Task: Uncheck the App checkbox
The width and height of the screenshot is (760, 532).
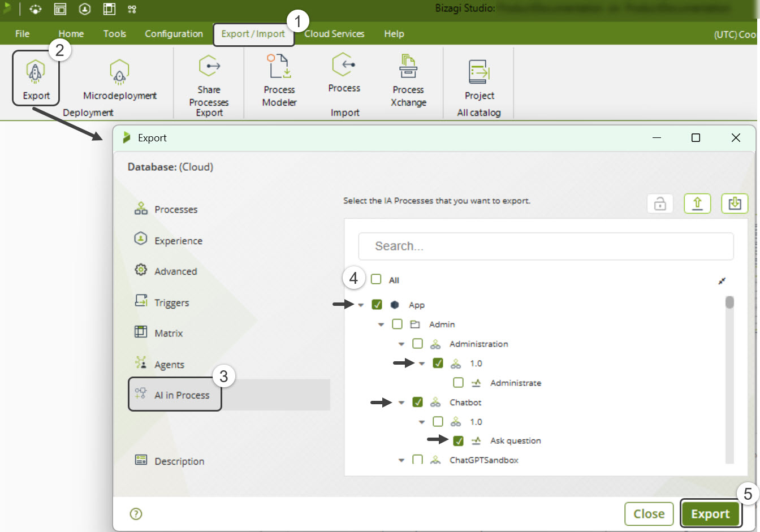Action: [377, 305]
